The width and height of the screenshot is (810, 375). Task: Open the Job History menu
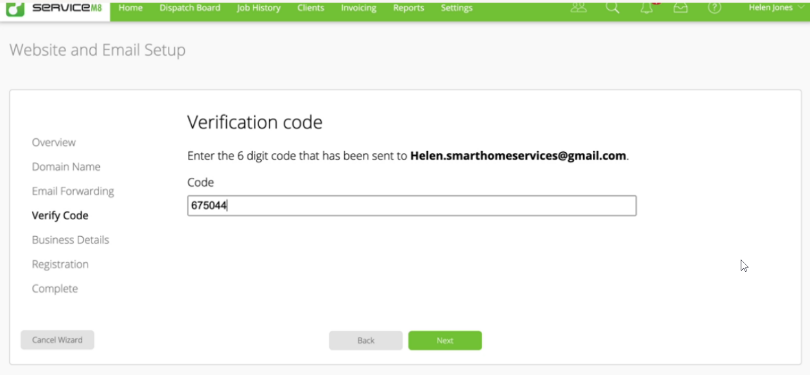point(259,8)
